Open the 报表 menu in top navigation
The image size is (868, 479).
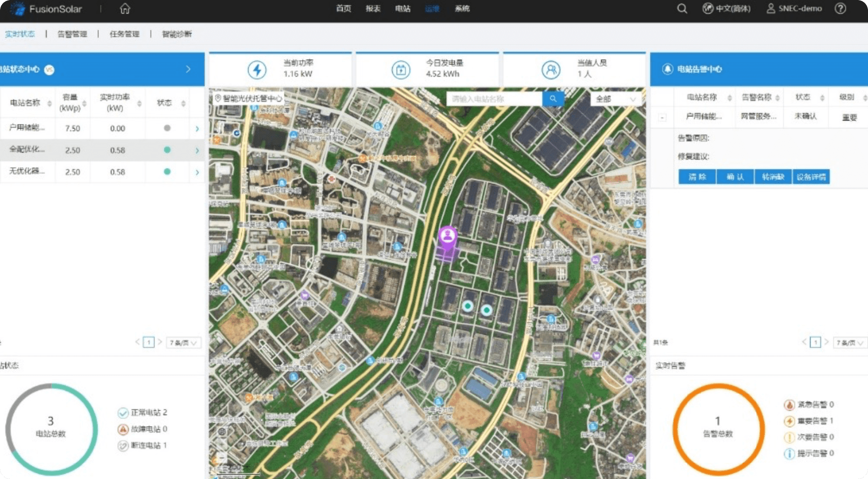[373, 9]
